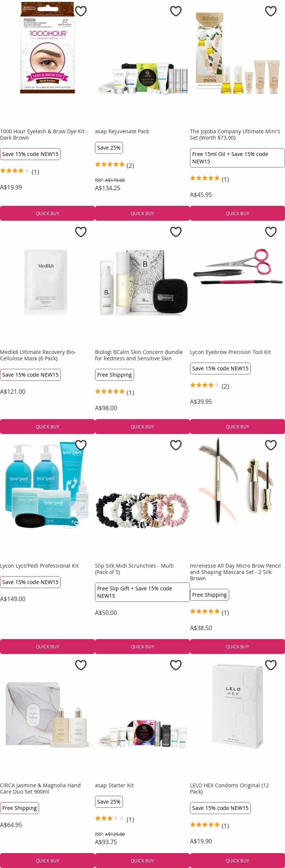Heart the Lycon Eyebrow Precision Tool Kit
Screen dimensions: 285x868
[271, 232]
